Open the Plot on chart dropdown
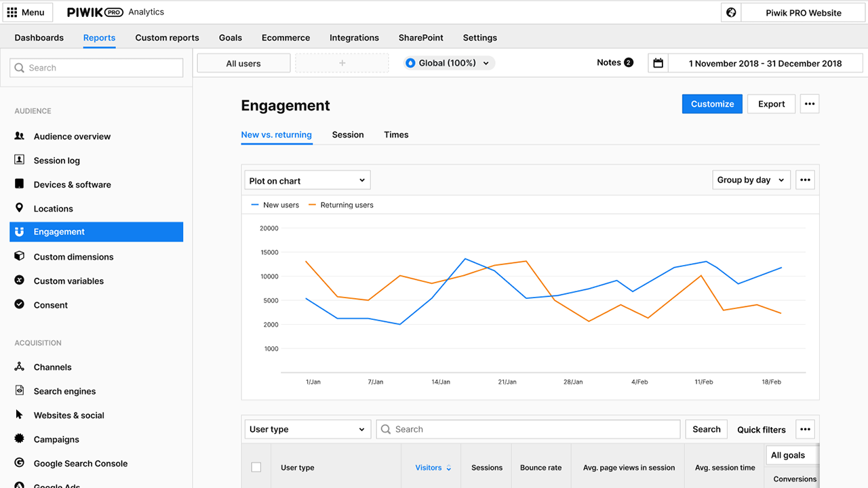868x488 pixels. tap(307, 180)
